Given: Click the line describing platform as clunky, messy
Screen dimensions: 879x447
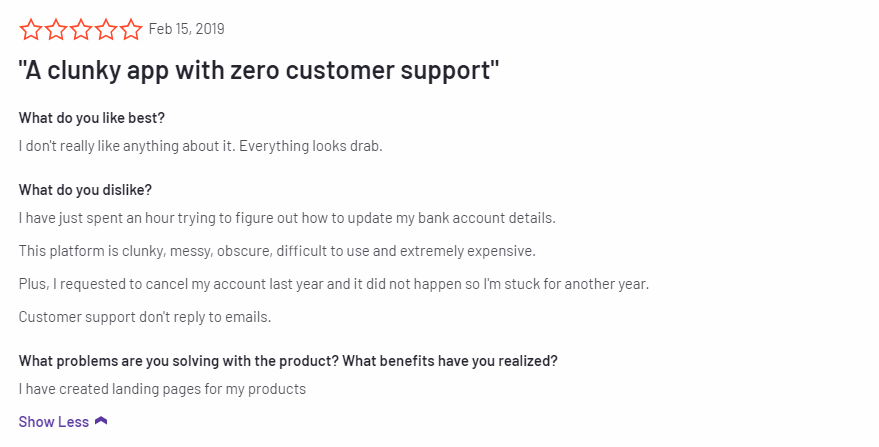Looking at the screenshot, I should pos(277,251).
